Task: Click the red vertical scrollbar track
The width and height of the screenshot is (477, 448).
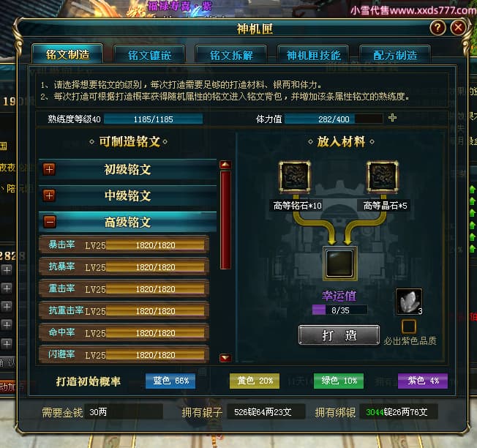Action: (x=225, y=220)
